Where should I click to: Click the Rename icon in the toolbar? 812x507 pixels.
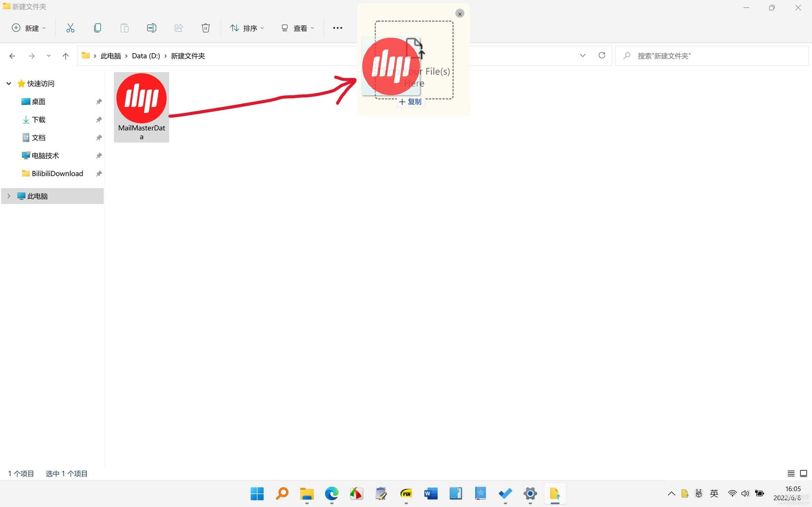click(151, 28)
